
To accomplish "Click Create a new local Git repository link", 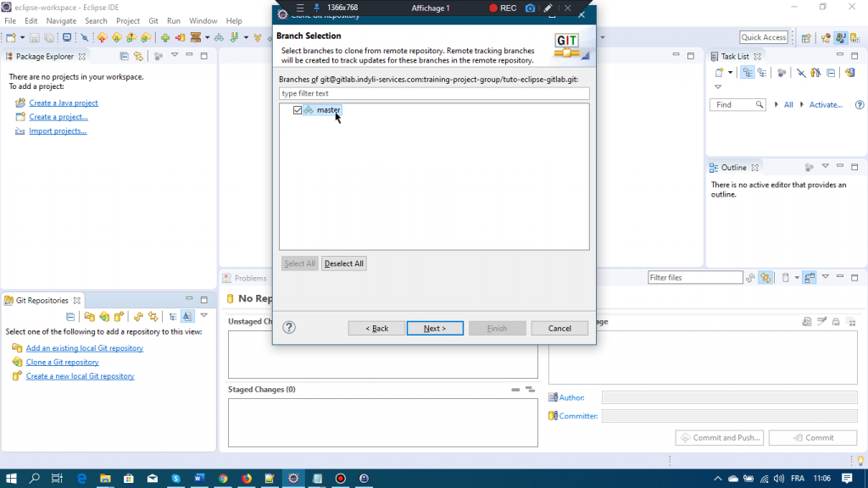I will click(80, 376).
